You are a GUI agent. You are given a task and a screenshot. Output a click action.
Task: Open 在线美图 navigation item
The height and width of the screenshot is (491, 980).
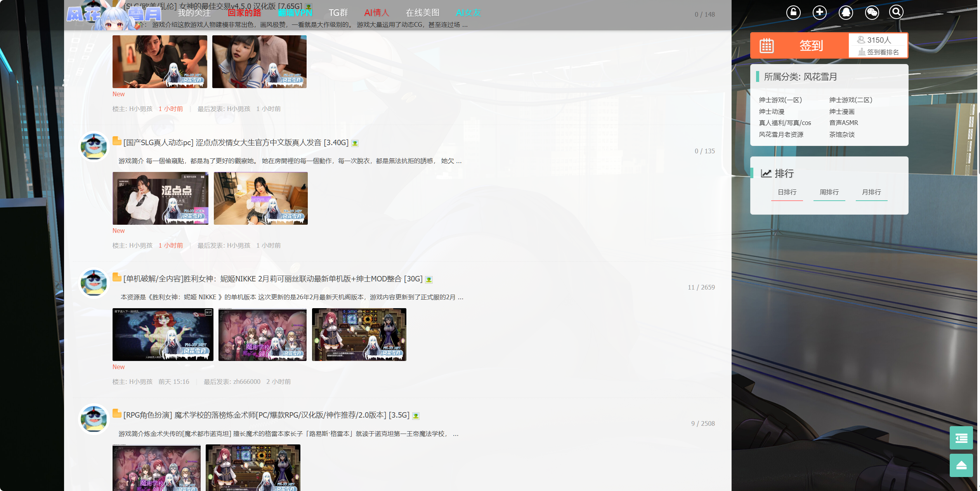422,13
